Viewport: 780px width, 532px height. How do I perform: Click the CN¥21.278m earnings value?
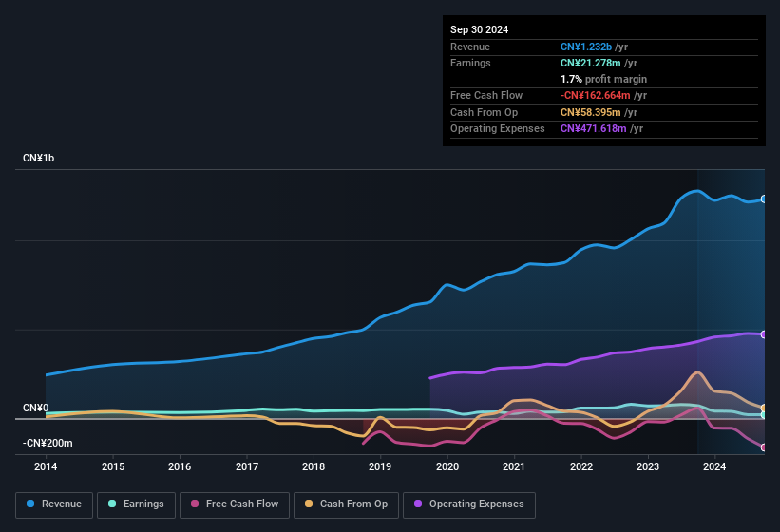click(591, 63)
